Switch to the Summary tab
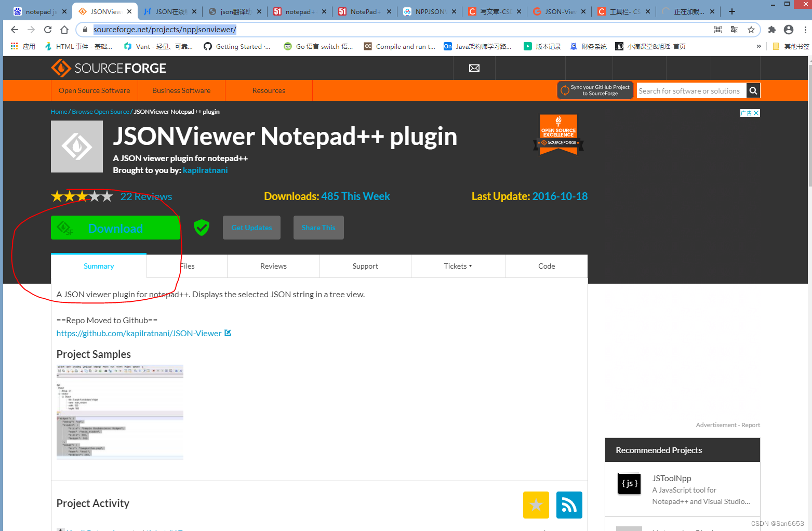The height and width of the screenshot is (531, 812). tap(99, 266)
